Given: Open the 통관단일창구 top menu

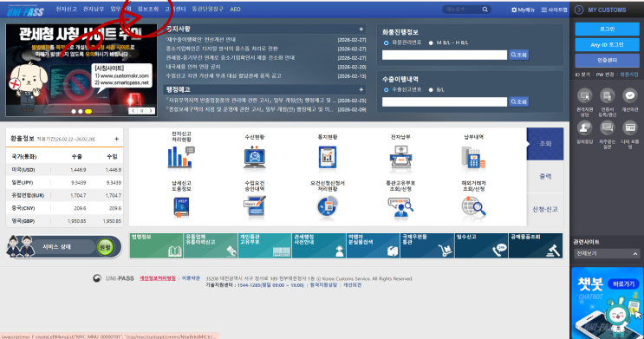Looking at the screenshot, I should [208, 9].
